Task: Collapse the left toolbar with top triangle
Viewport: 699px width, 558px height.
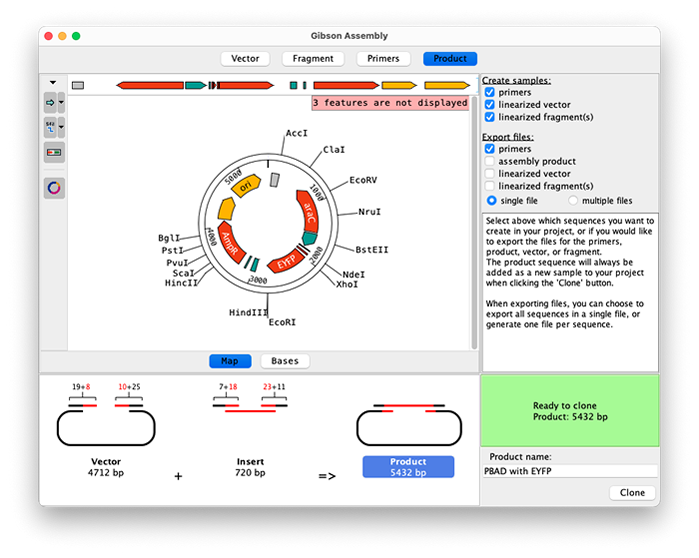Action: click(x=52, y=82)
